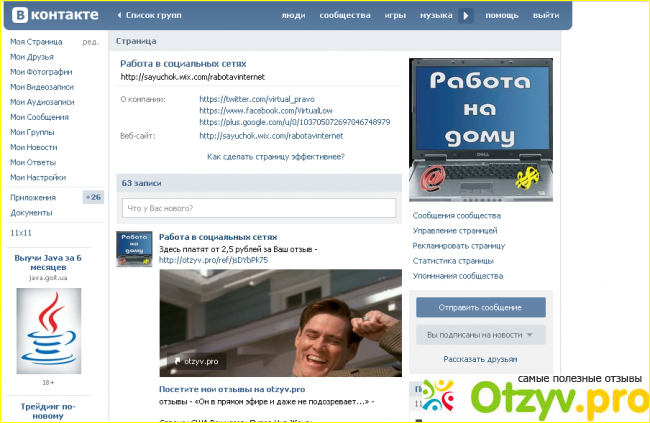
Task: Click "ред." next to Моя Страница
Action: (x=90, y=42)
